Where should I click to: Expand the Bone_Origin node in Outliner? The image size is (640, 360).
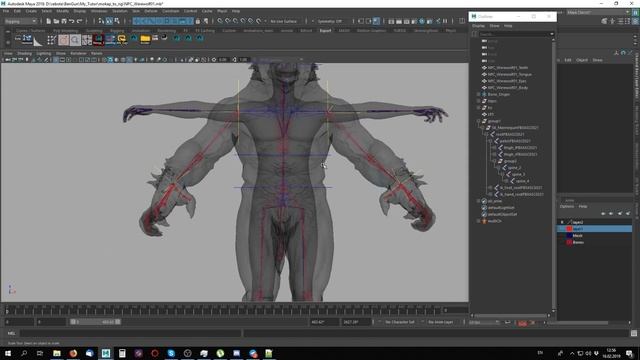tap(478, 94)
